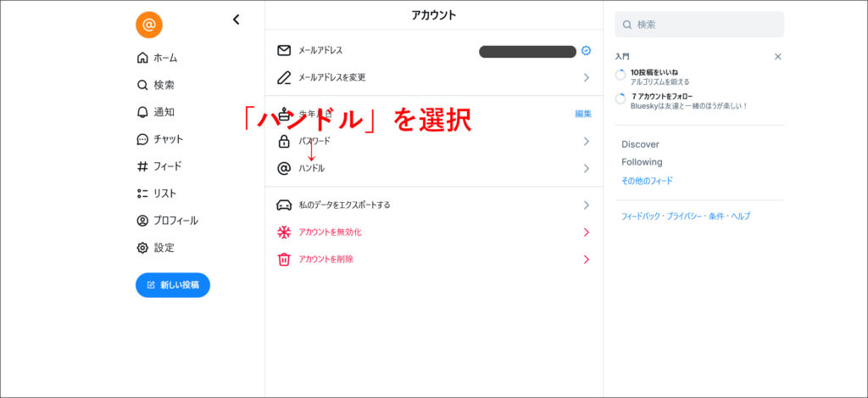Open the Following feed
The width and height of the screenshot is (868, 398).
coord(642,162)
